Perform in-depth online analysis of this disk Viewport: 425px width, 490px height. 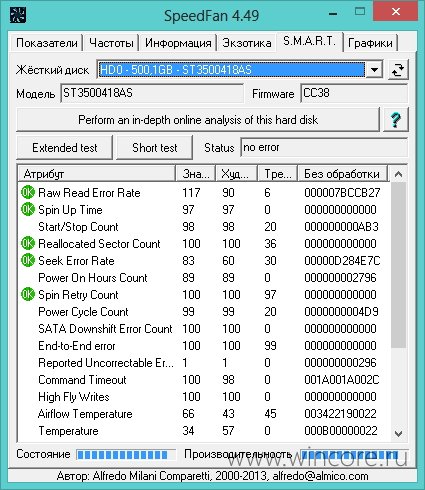coord(198,120)
